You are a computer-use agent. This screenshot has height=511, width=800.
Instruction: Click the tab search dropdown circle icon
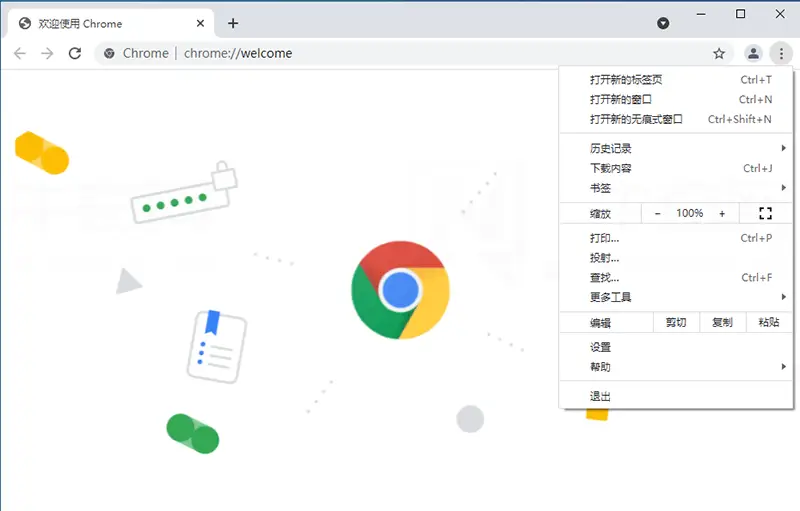pos(663,23)
